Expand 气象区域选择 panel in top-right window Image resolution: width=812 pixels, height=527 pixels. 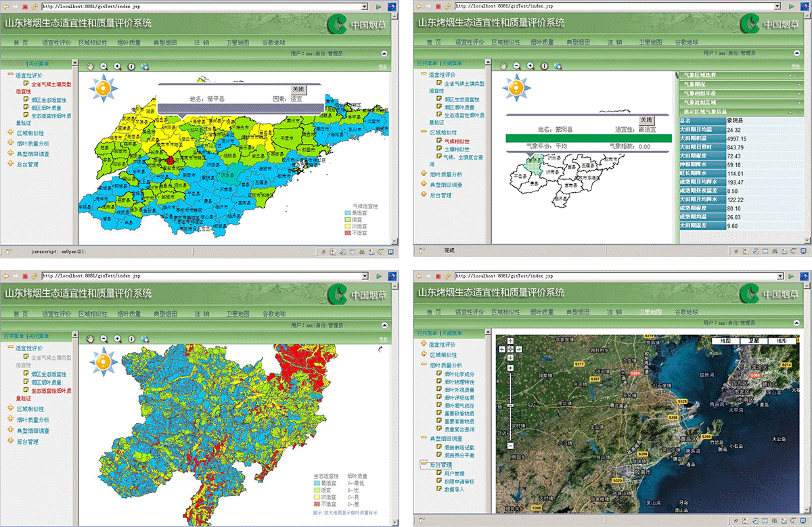(x=789, y=74)
